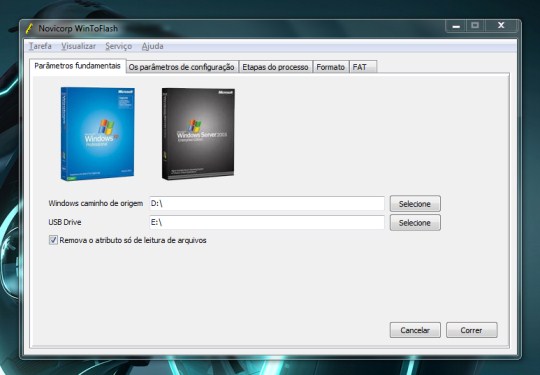Click the WinToFlash pencil icon in title bar
540x375 pixels.
29,28
